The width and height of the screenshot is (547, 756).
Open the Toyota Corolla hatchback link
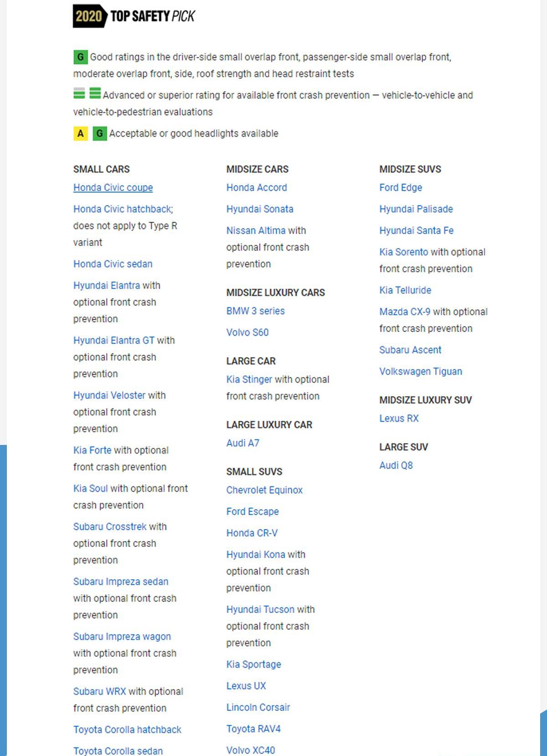[x=127, y=730]
